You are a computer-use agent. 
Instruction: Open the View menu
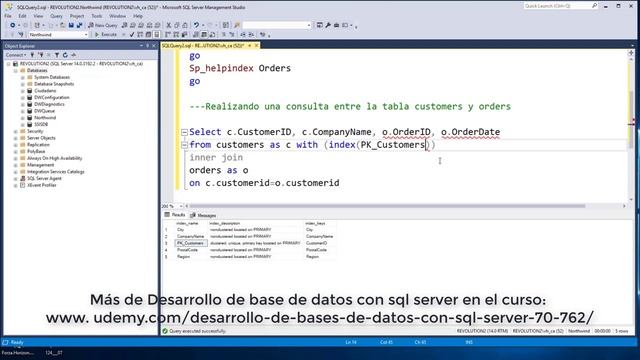click(x=38, y=16)
